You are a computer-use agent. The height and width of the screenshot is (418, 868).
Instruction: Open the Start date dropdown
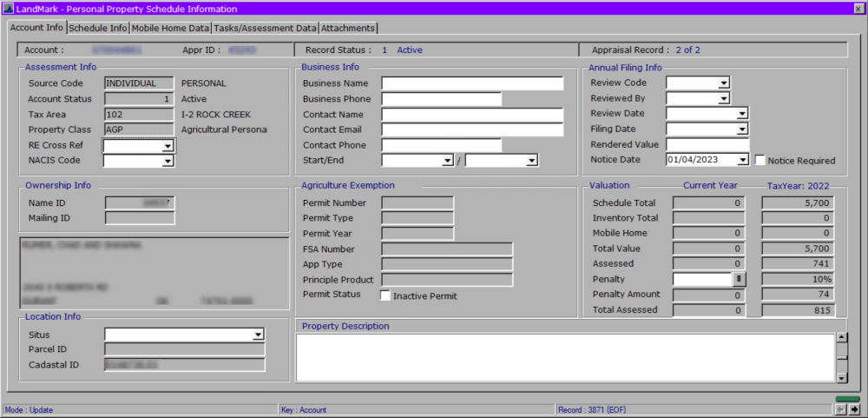point(447,160)
